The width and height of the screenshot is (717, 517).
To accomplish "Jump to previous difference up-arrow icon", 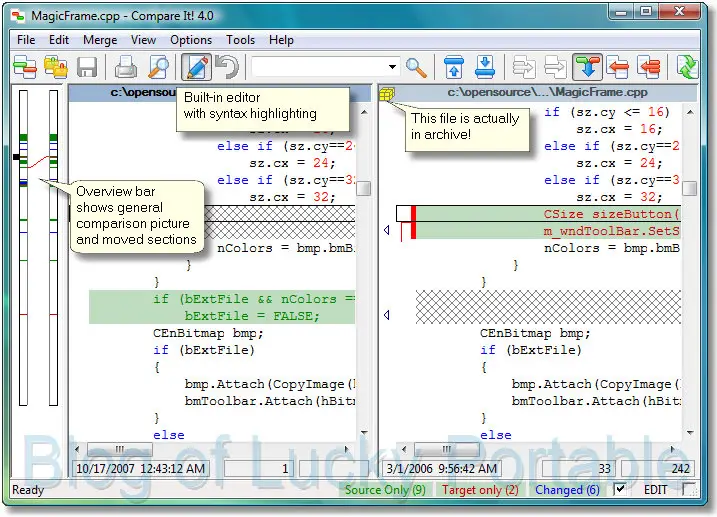I will click(454, 67).
